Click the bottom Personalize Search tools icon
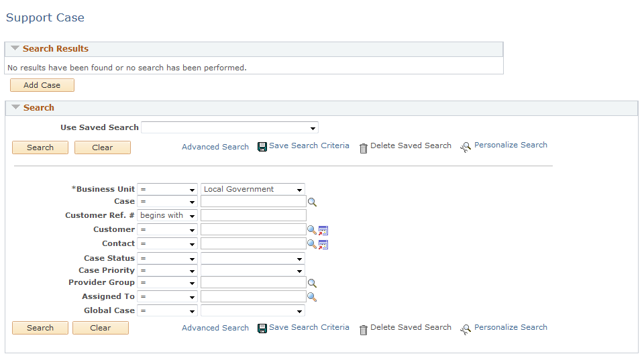The width and height of the screenshot is (644, 358). (466, 329)
